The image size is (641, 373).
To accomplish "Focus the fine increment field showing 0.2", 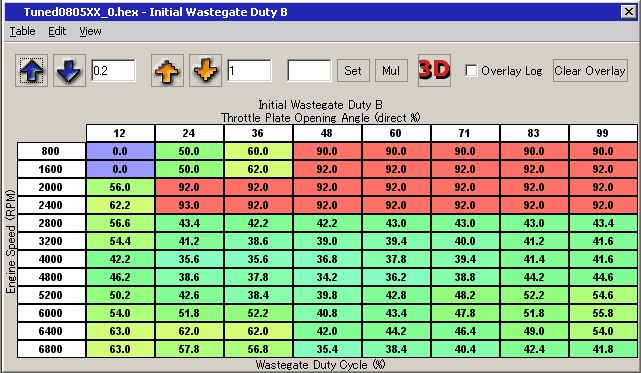I will point(113,71).
